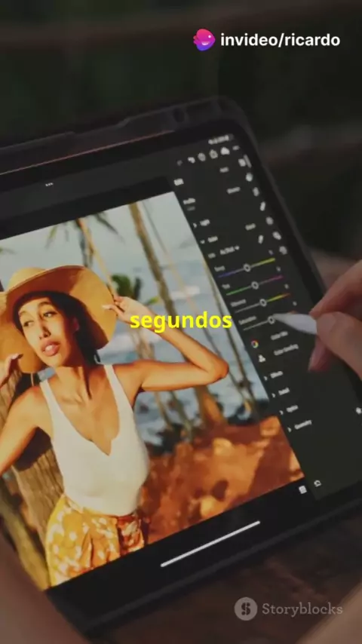Screen dimensions: 362x644
Task: Open the Color Grading icon
Action: (x=262, y=358)
